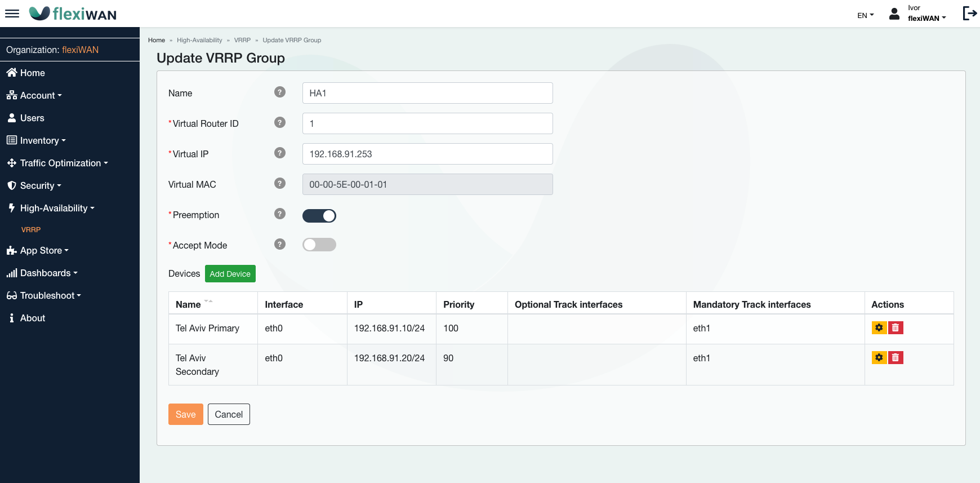Viewport: 980px width, 483px height.
Task: Show help for Virtual Router ID
Action: [279, 123]
